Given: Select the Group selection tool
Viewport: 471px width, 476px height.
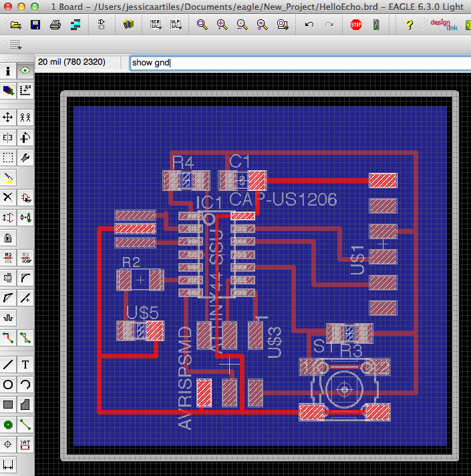Looking at the screenshot, I should [x=8, y=158].
